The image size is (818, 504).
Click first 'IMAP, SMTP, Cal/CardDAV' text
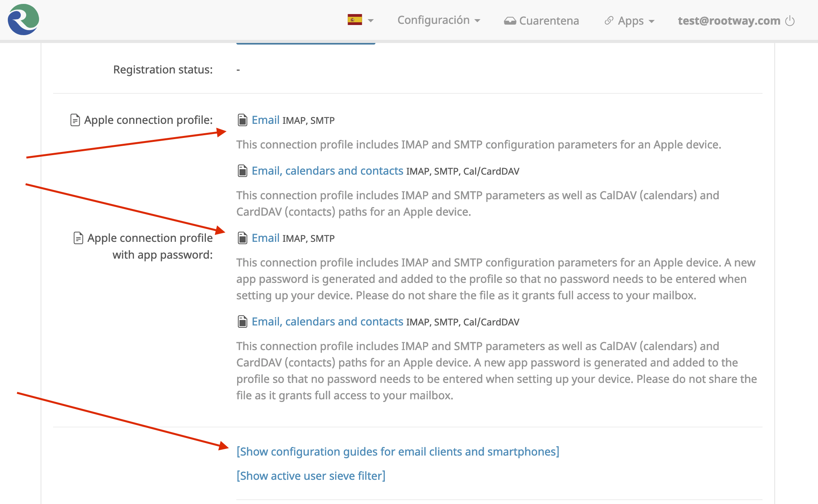click(463, 171)
